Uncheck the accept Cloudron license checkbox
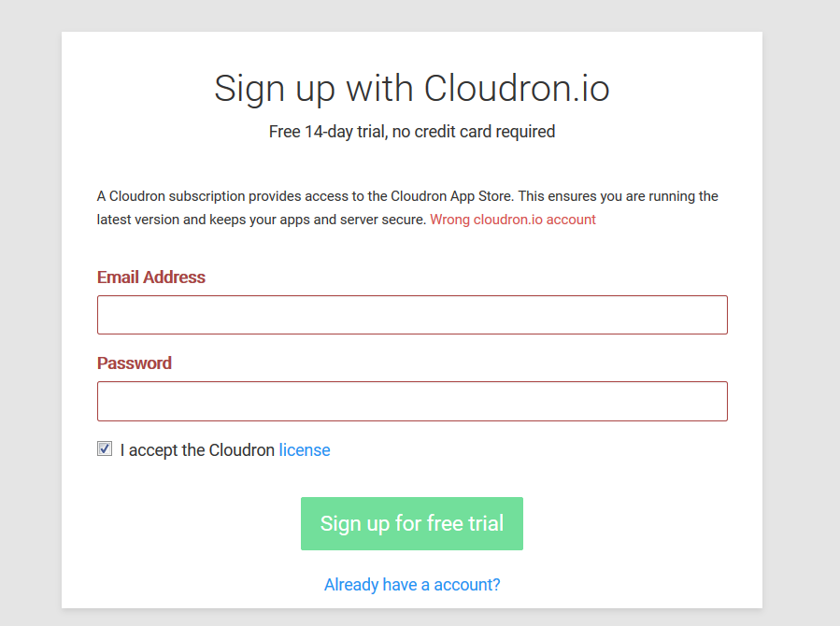 click(x=105, y=449)
